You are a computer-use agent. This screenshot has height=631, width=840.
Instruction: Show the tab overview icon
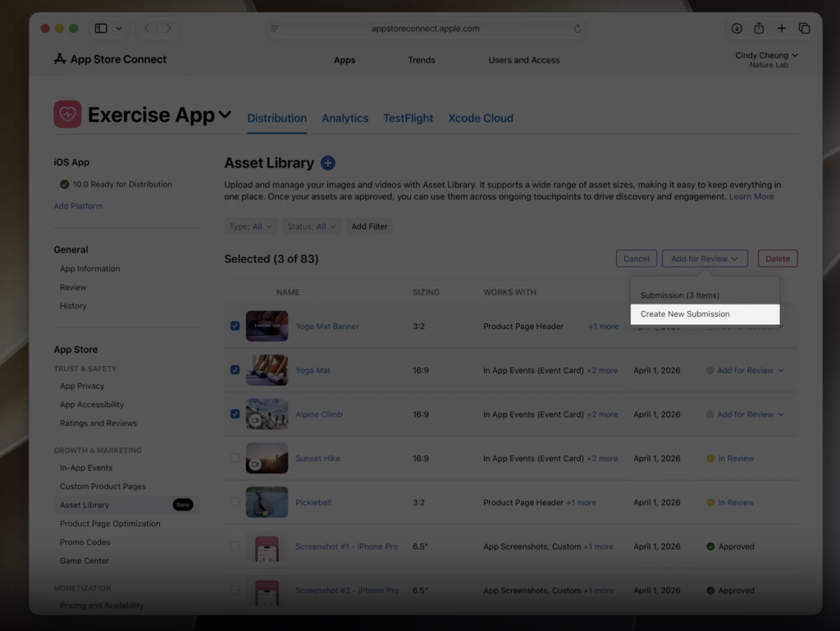point(804,29)
